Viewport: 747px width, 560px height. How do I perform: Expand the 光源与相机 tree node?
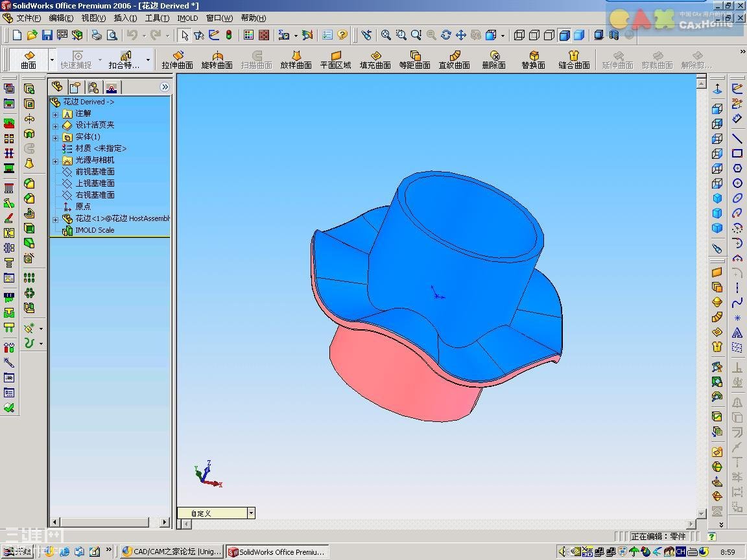coord(55,161)
